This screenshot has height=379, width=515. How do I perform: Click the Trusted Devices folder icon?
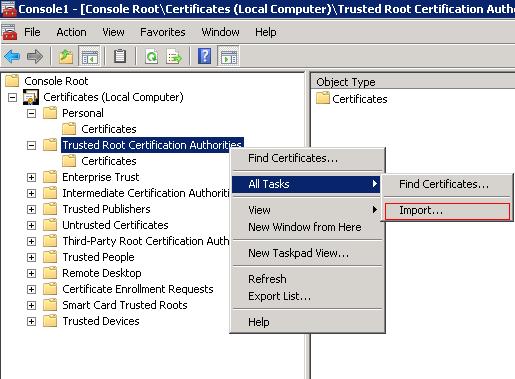tap(50, 321)
